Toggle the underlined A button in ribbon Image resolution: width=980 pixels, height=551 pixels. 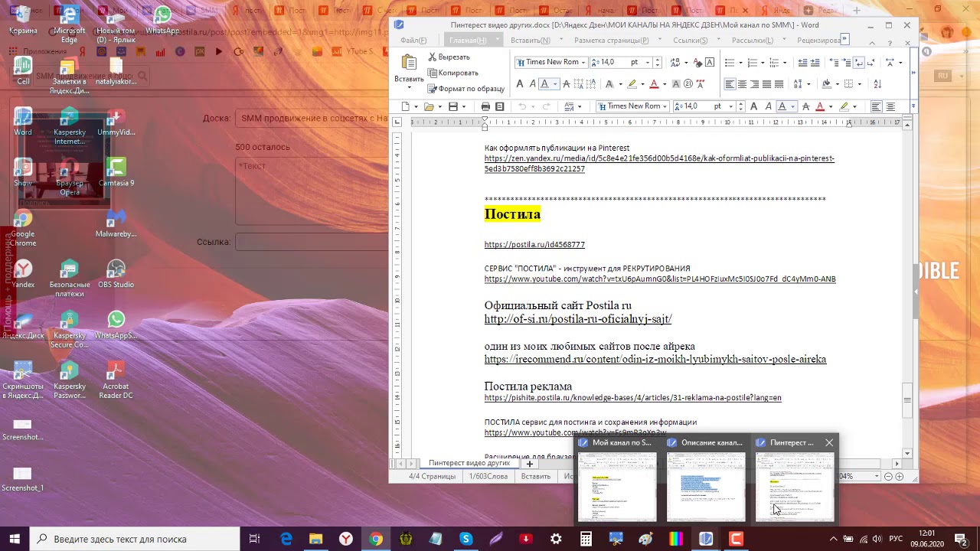click(x=544, y=84)
